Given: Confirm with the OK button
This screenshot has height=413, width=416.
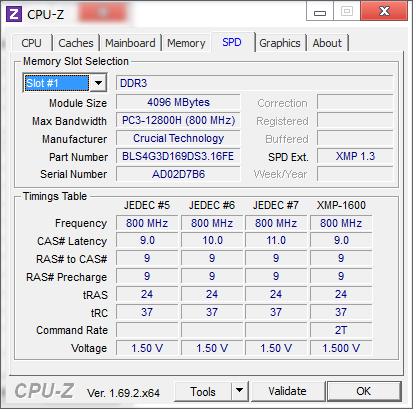Looking at the screenshot, I should 364,391.
